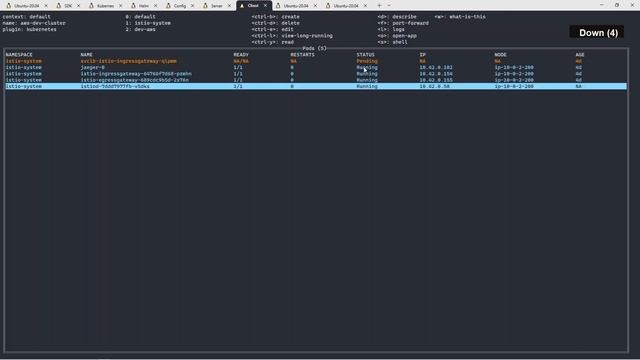Image resolution: width=640 pixels, height=360 pixels.
Task: Close the Config tab
Action: coord(193,6)
